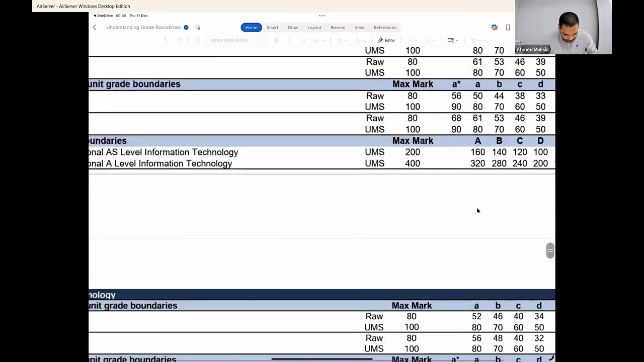Click the Undo arrow
Viewport: 644px width, 362px height.
pyautogui.click(x=166, y=40)
